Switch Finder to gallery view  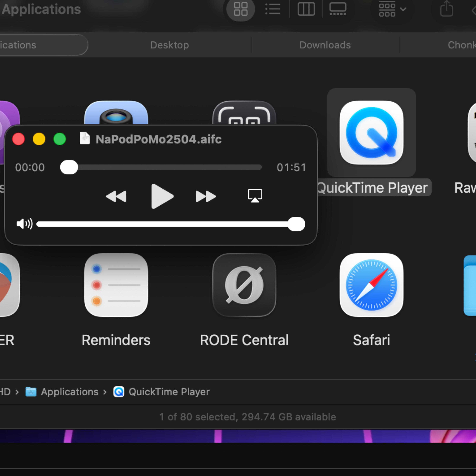click(x=338, y=9)
